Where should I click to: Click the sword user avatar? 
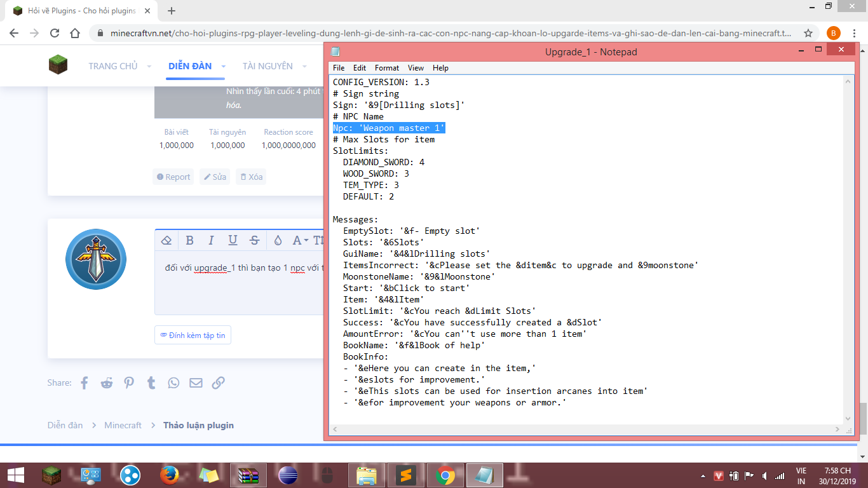(96, 259)
